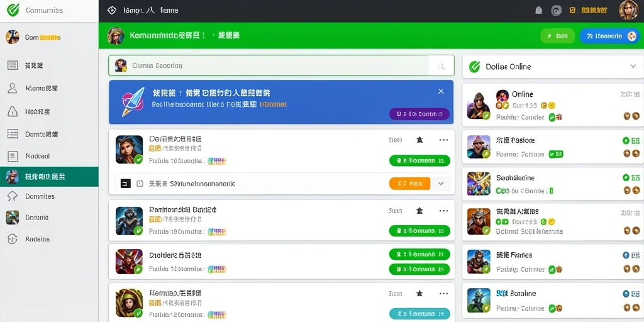Expand the Doliae Online dropdown chevron

633,66
